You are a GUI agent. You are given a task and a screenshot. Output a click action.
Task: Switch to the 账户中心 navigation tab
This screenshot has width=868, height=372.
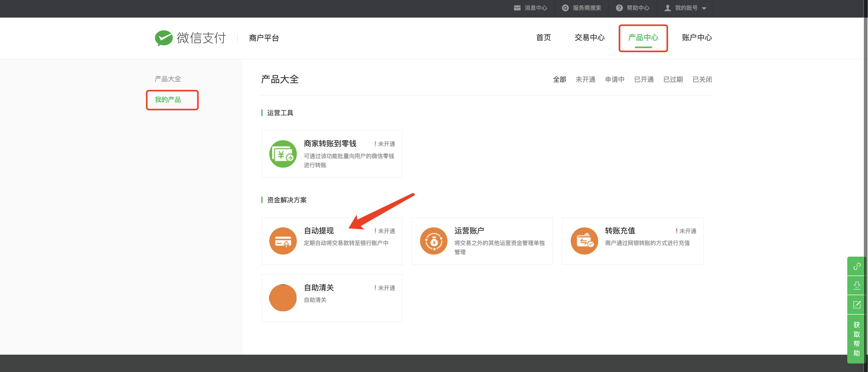click(x=697, y=37)
